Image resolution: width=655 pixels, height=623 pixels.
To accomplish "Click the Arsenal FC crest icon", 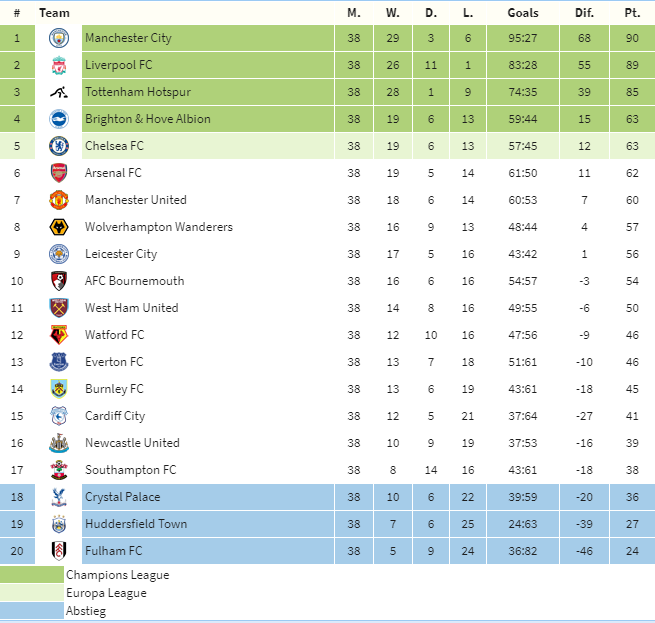I will coord(59,173).
